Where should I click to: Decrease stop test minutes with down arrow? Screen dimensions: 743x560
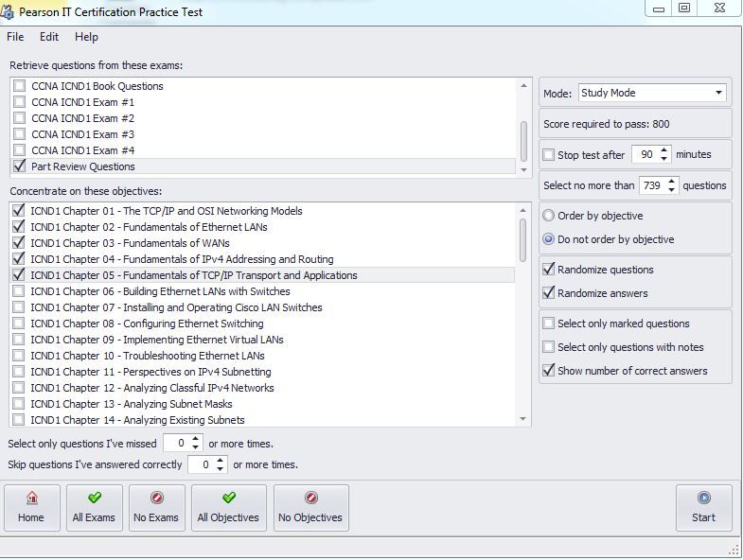[x=664, y=159]
